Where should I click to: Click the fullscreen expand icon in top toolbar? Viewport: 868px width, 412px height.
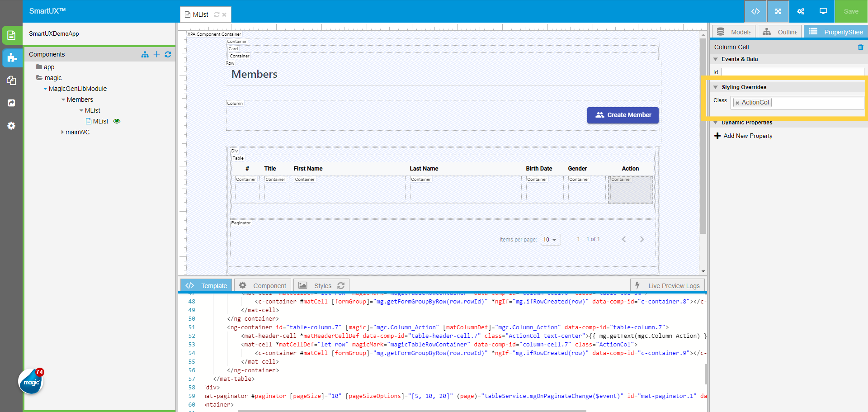tap(778, 11)
